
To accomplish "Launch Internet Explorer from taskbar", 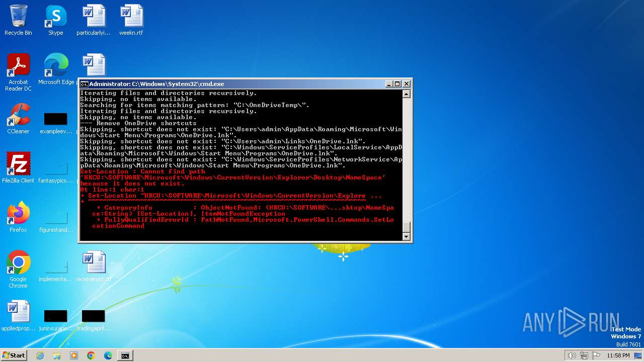I will pyautogui.click(x=40, y=355).
